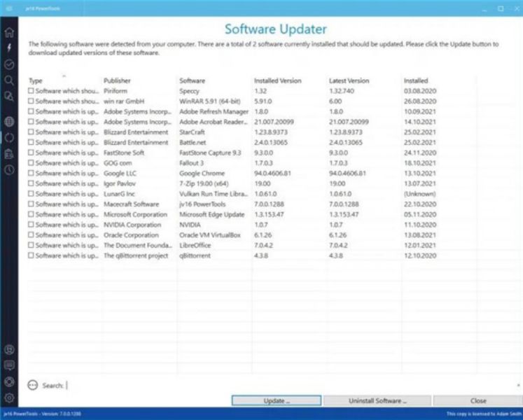
Task: Select the qBittorrent row checkbox
Action: 31,255
